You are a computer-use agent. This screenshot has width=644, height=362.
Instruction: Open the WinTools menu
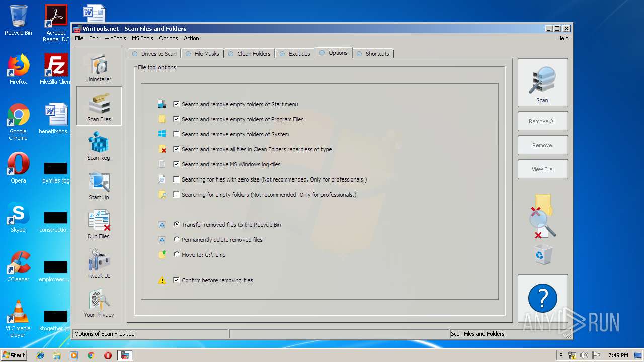[115, 38]
